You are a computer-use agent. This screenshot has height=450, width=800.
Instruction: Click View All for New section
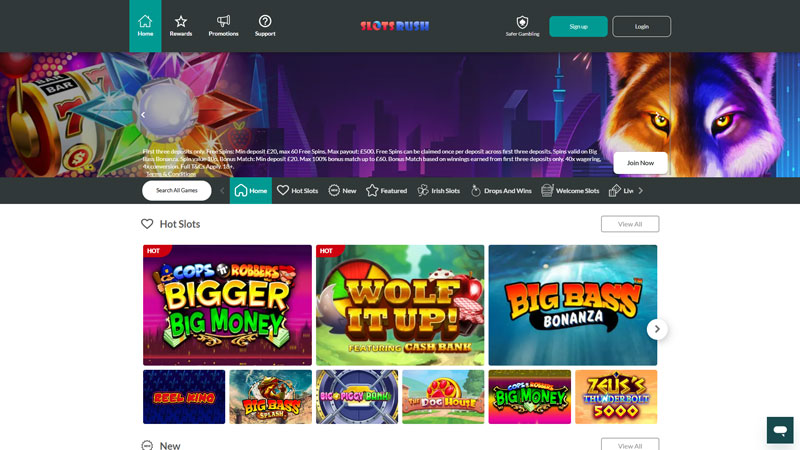[x=630, y=445]
